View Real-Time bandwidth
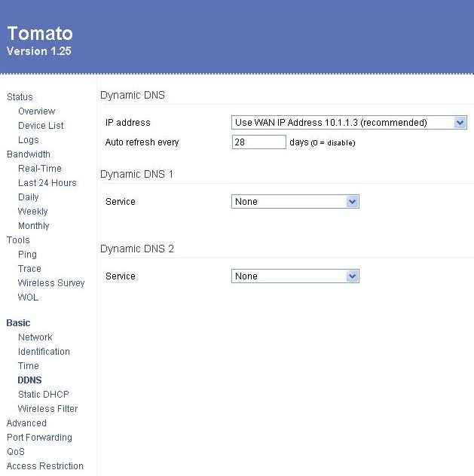 click(x=40, y=169)
